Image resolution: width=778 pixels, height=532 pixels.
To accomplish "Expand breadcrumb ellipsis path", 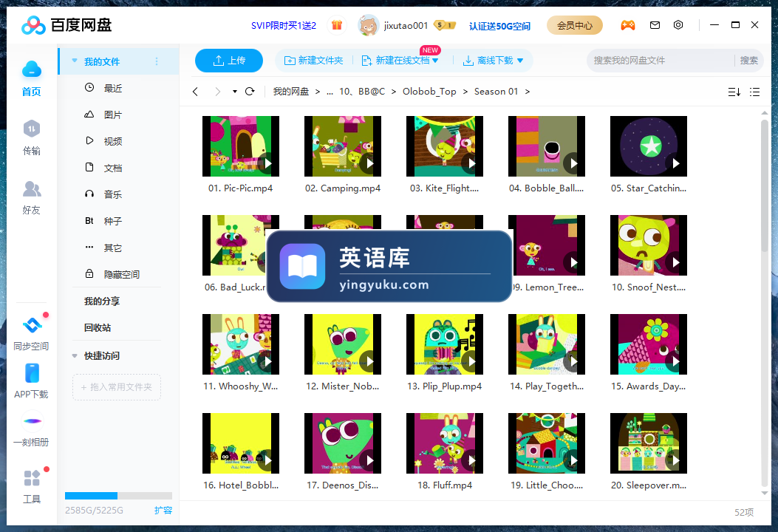I will (x=330, y=92).
